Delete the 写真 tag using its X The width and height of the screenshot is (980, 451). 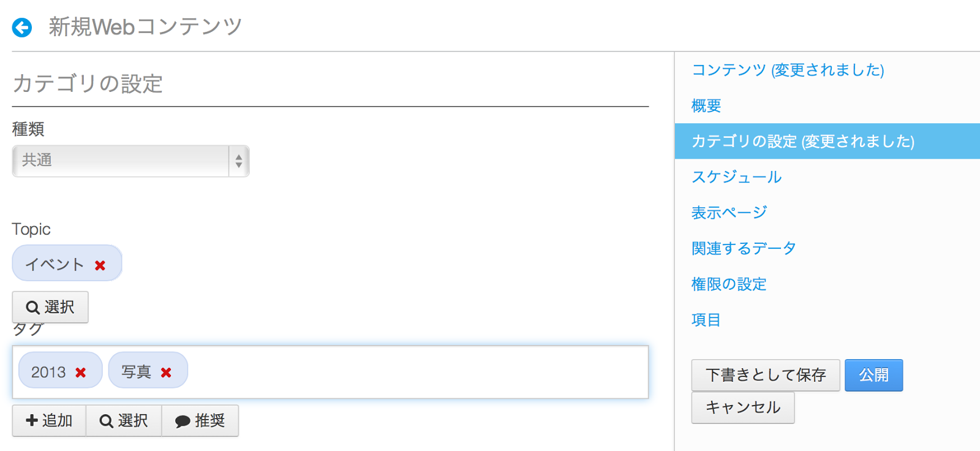tap(166, 373)
